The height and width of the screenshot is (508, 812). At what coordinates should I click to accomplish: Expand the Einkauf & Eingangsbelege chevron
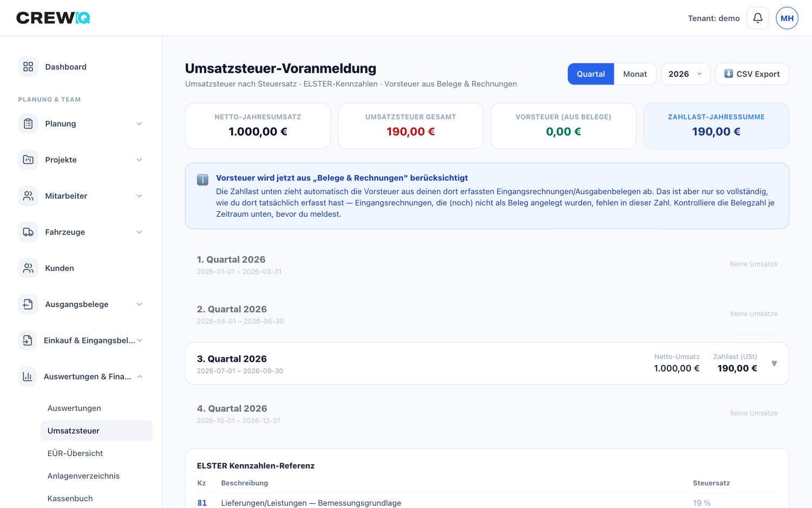(140, 340)
